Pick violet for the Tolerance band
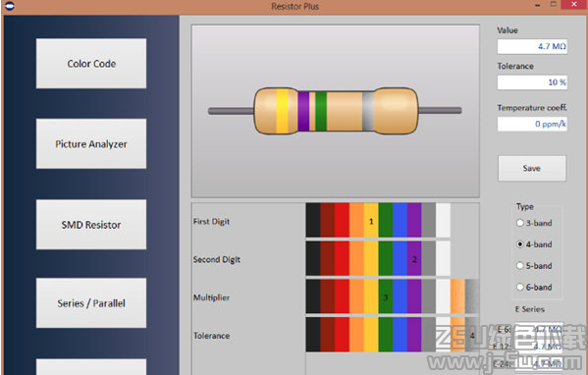Screen dimensions: 588x375 (x=414, y=335)
